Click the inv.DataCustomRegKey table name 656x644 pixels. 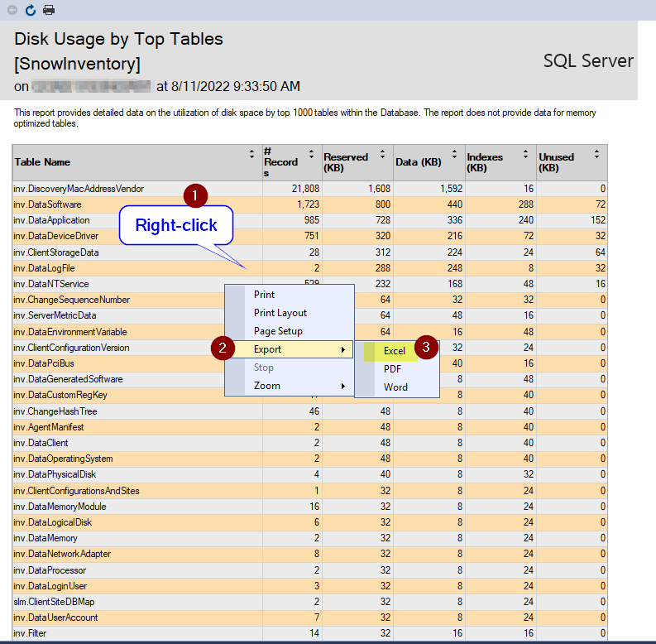point(60,395)
